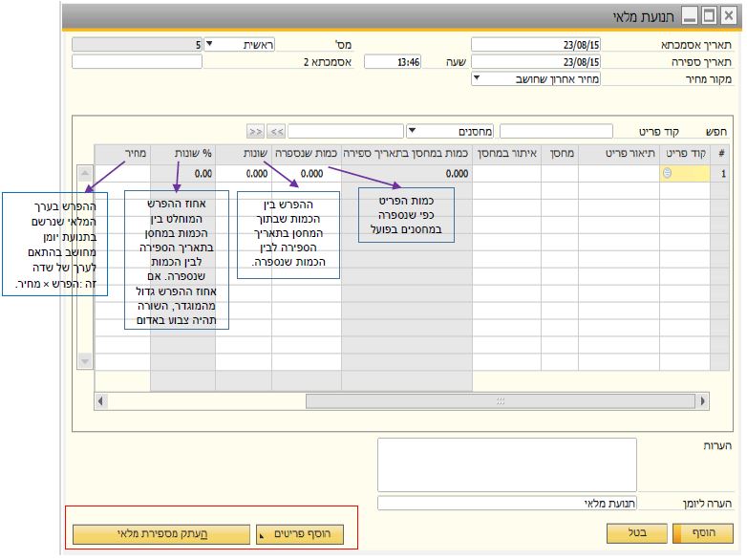Screen dimensions: 747x560
Task: Click the item code chooser icon in row 1
Action: click(667, 174)
